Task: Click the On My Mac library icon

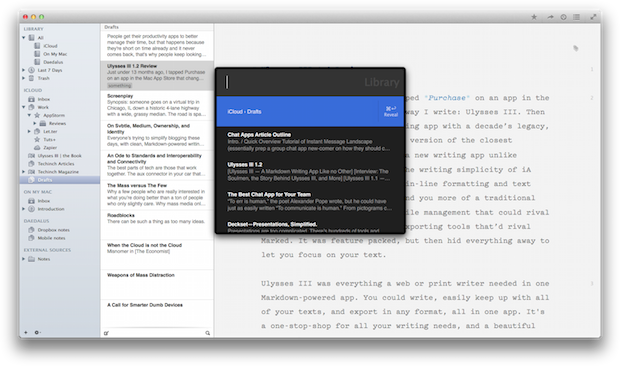Action: [x=37, y=54]
